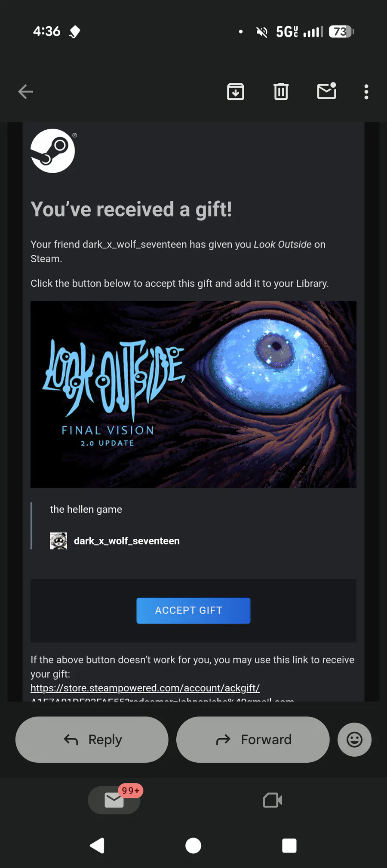Tap the 'the hellen game' gift message
Image resolution: width=387 pixels, height=868 pixels.
click(x=86, y=509)
